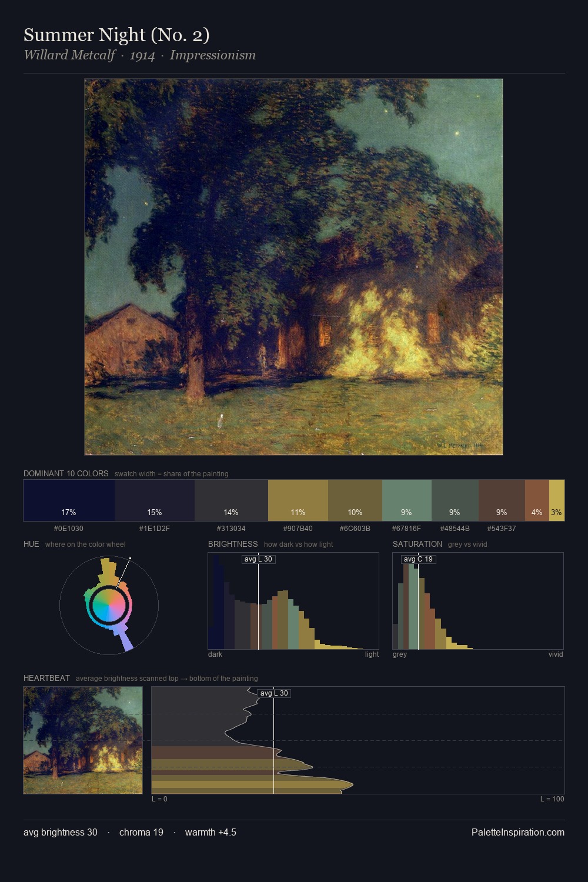Click hex code #543F37
The width and height of the screenshot is (588, 882).
click(x=502, y=529)
